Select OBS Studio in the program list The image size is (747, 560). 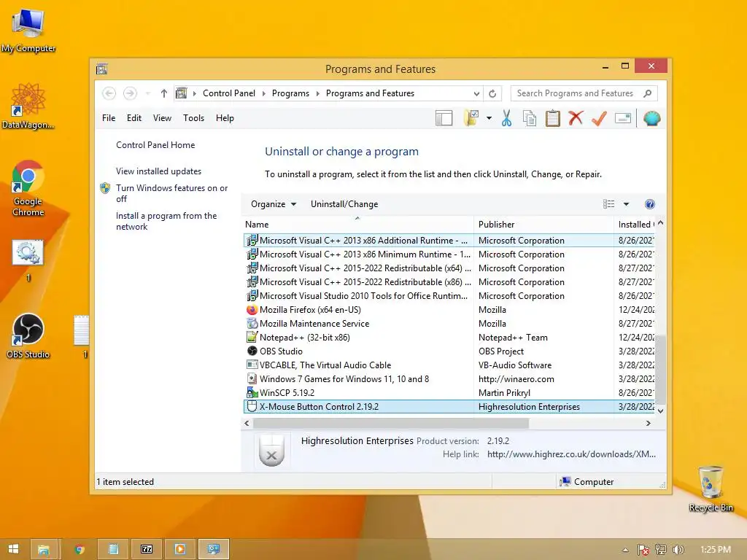449,351
